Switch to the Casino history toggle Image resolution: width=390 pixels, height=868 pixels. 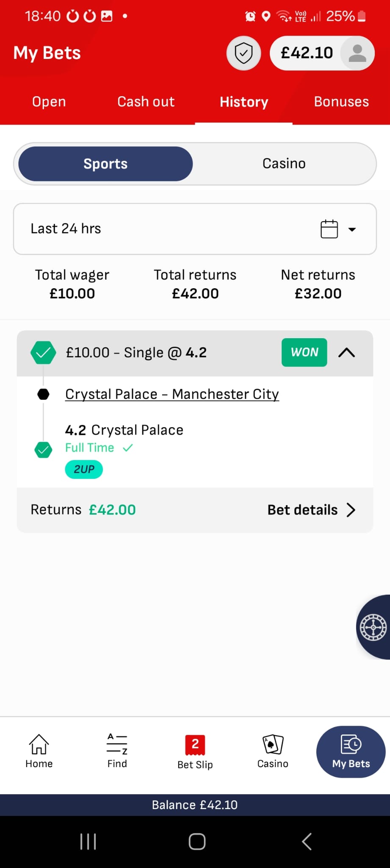tap(284, 164)
